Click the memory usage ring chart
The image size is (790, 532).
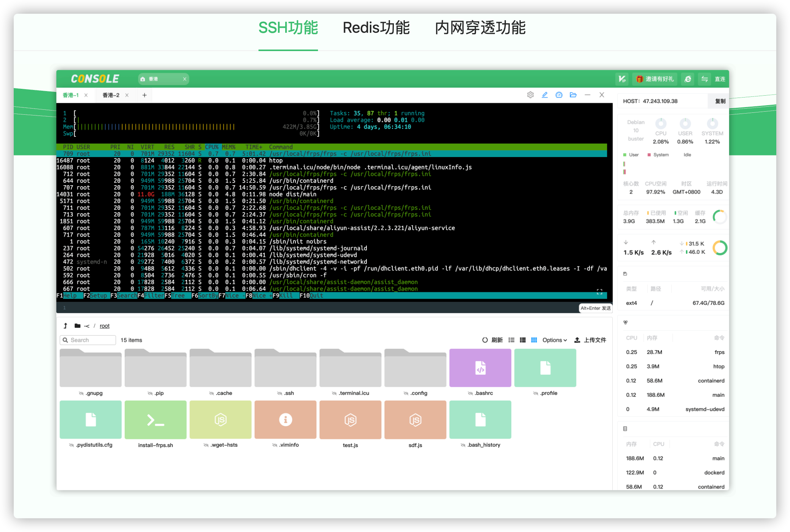720,216
